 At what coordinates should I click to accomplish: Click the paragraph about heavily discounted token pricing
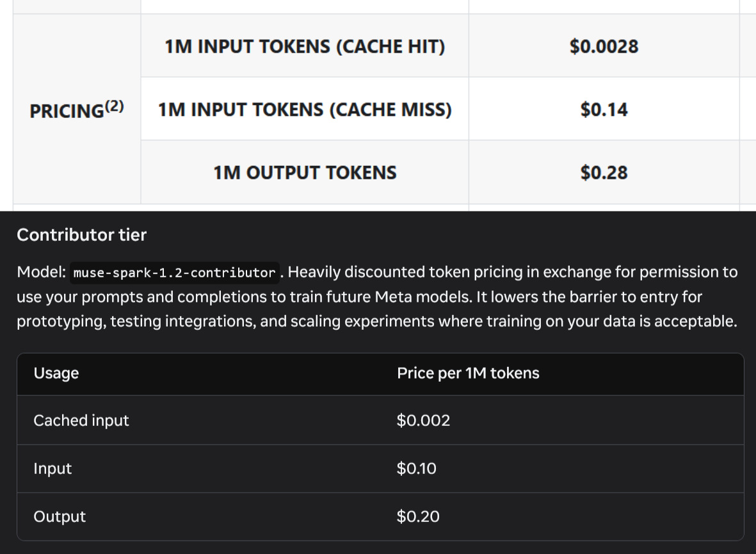click(x=378, y=297)
